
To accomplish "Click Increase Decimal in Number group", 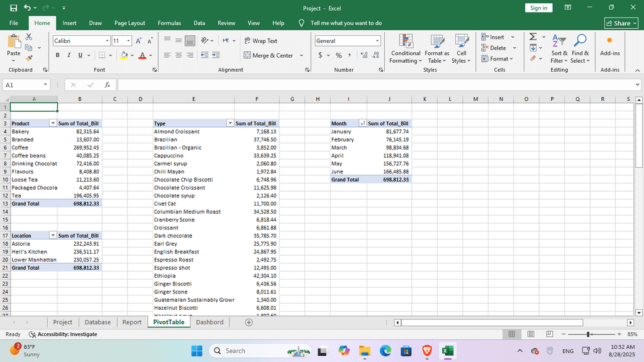I will coord(365,55).
